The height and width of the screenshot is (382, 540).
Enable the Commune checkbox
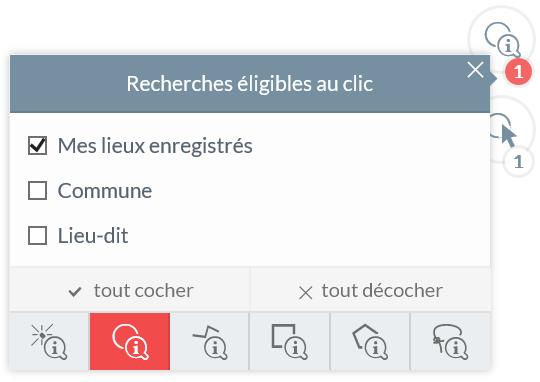pyautogui.click(x=38, y=191)
